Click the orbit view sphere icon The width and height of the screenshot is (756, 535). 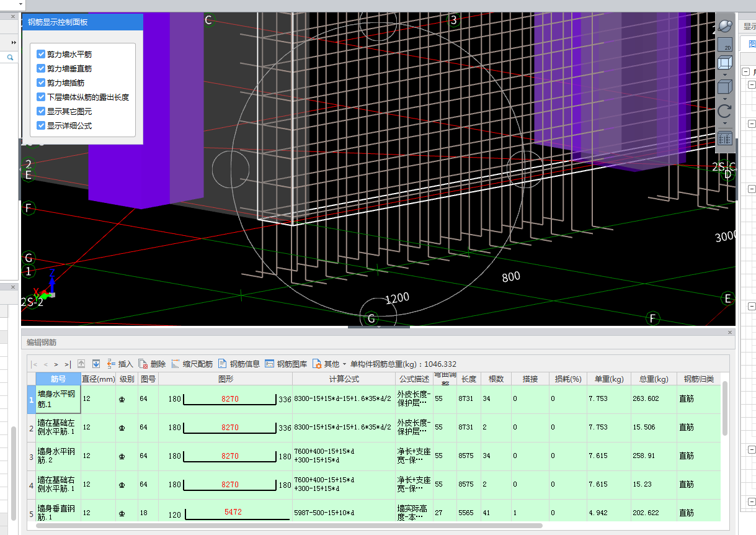click(725, 26)
